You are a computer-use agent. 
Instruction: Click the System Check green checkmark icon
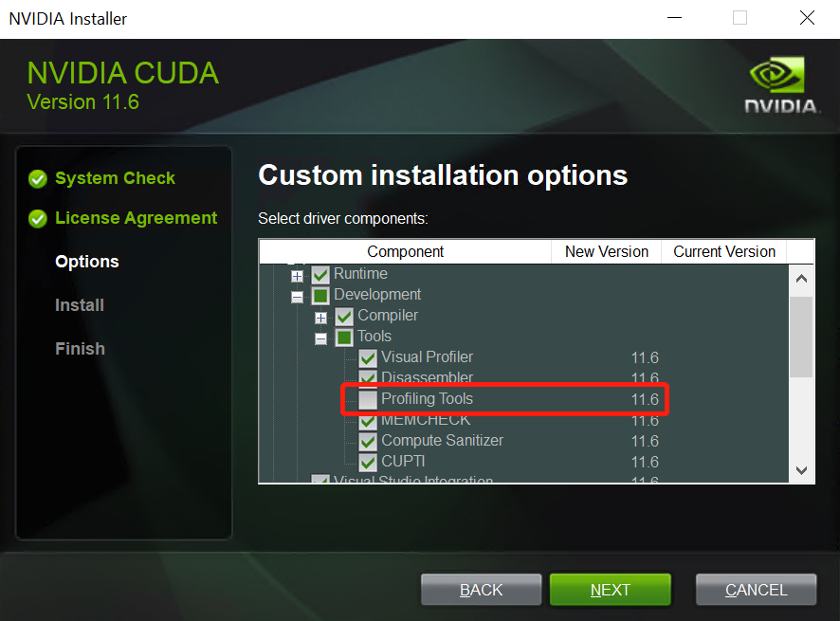click(x=38, y=179)
